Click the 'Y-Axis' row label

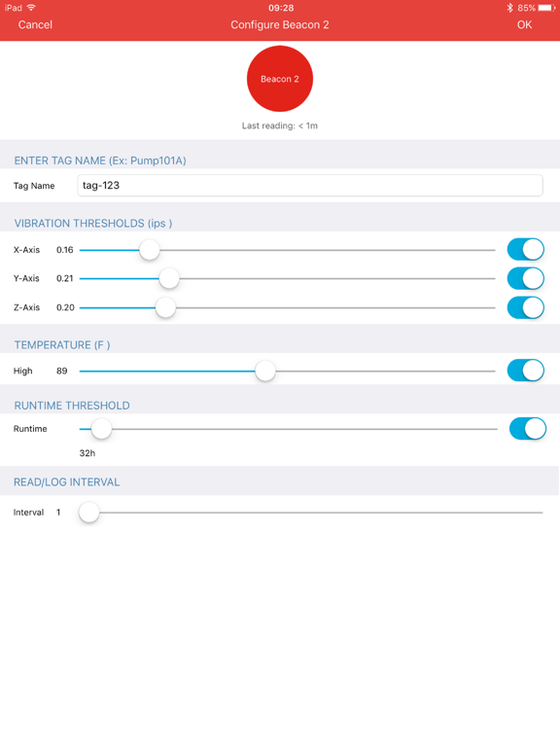(x=26, y=278)
